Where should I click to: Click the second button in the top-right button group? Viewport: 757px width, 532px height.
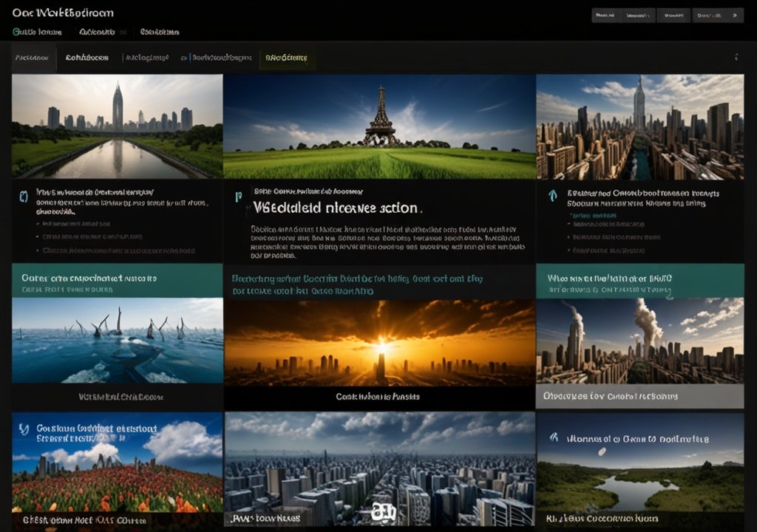coord(638,16)
